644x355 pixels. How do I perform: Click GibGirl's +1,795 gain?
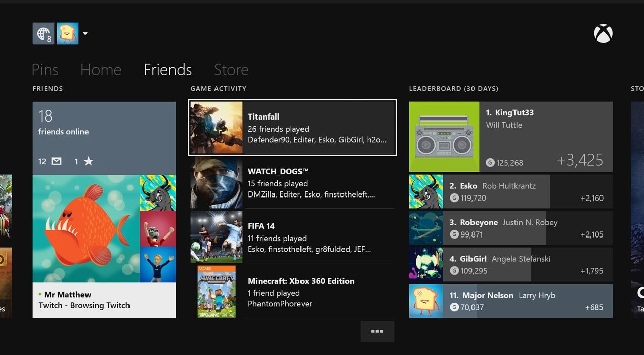pyautogui.click(x=592, y=271)
